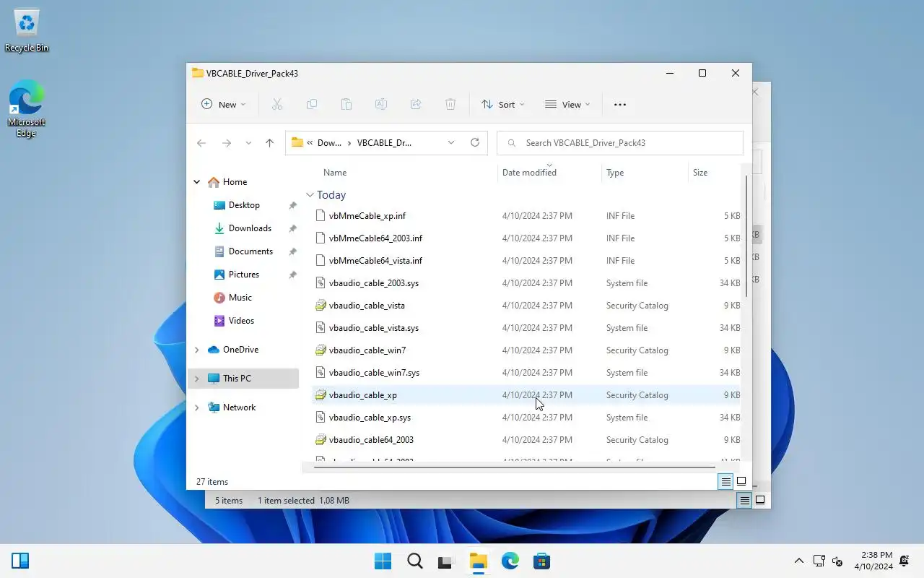Select Pictures in navigation pane
This screenshot has width=924, height=578.
click(244, 275)
